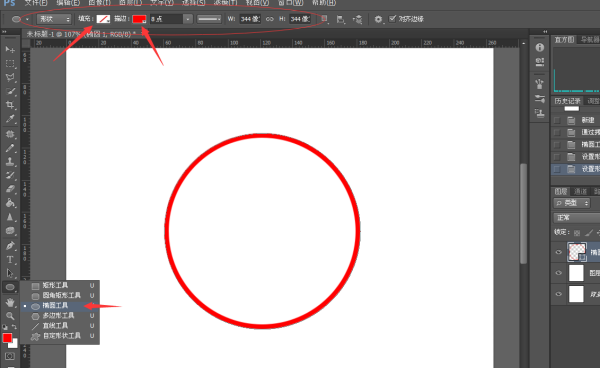
Task: Select the Eyedropper tool
Action: point(10,119)
